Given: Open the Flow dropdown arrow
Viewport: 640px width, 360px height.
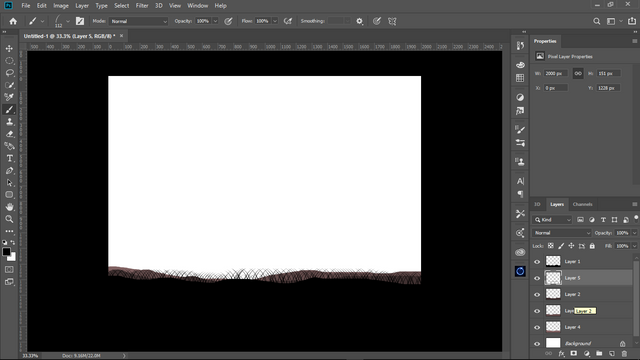Looking at the screenshot, I should 275,21.
